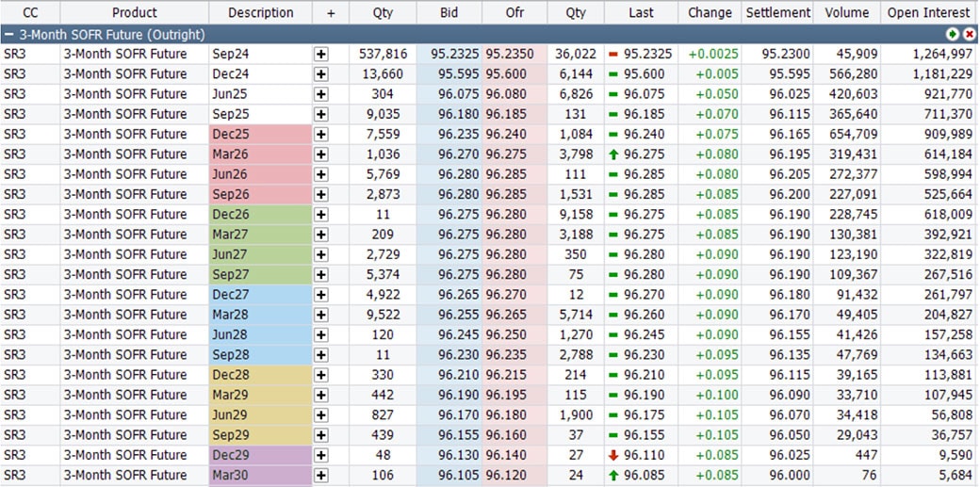
Task: Click the Open Interest column header
Action: pyautogui.click(x=928, y=13)
